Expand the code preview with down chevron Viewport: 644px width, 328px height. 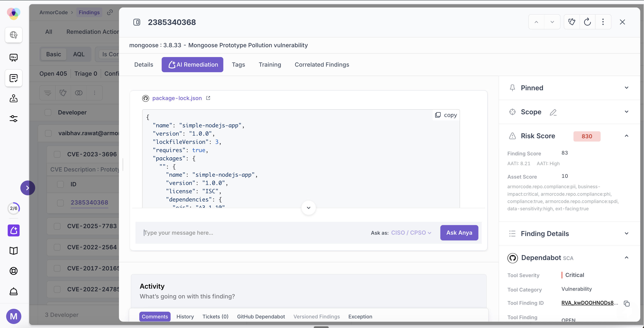pos(309,208)
